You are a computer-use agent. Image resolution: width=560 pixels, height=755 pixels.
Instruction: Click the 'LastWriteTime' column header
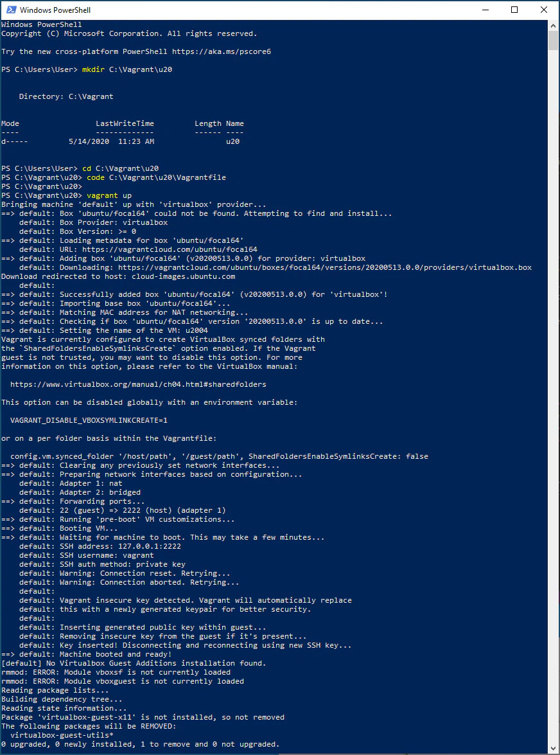coord(125,123)
